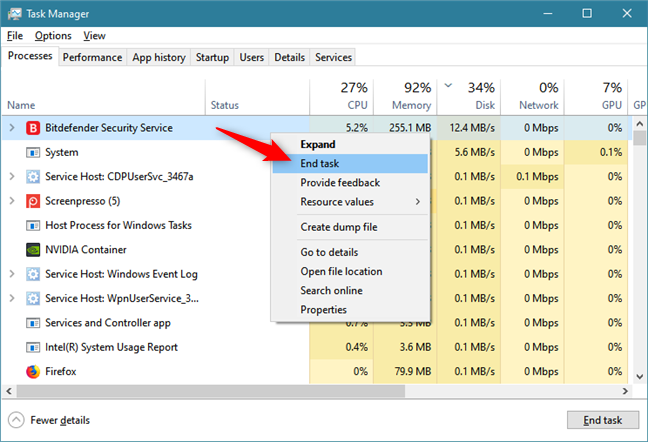Maximize the Task Manager window
The image size is (648, 442).
587,14
